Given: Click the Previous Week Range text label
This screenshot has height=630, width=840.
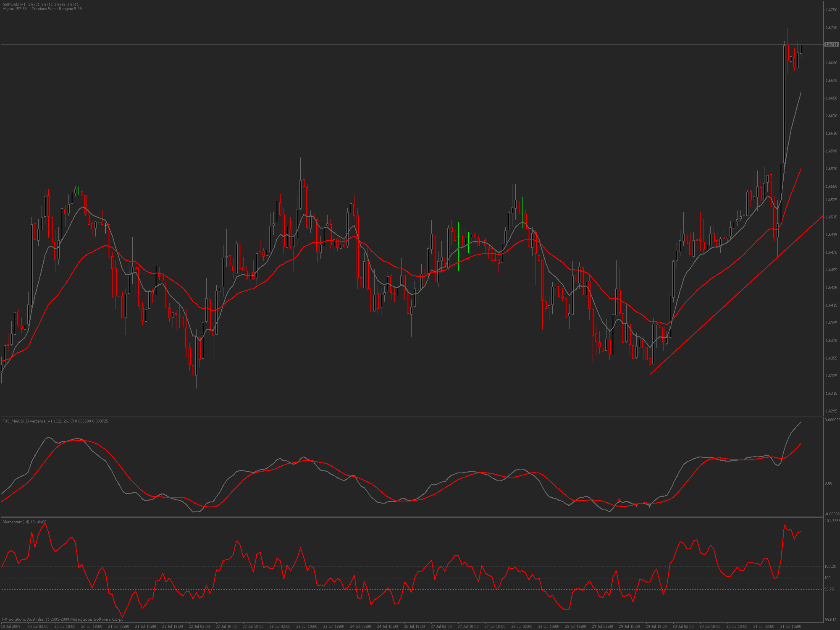Looking at the screenshot, I should coord(56,9).
